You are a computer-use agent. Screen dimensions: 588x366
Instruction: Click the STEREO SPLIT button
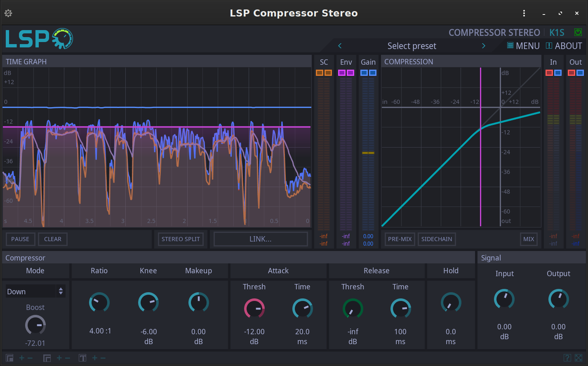click(181, 239)
